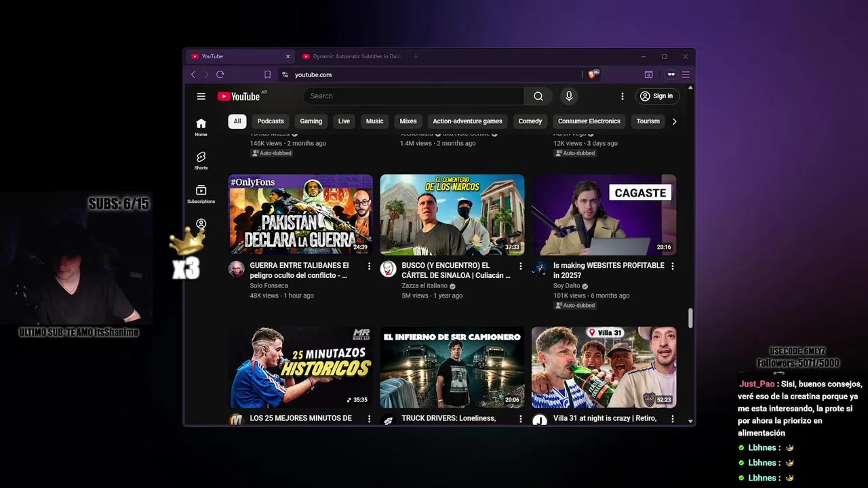Open the Zazza el Italiano channel link
Image resolution: width=868 pixels, height=488 pixels.
pos(425,286)
